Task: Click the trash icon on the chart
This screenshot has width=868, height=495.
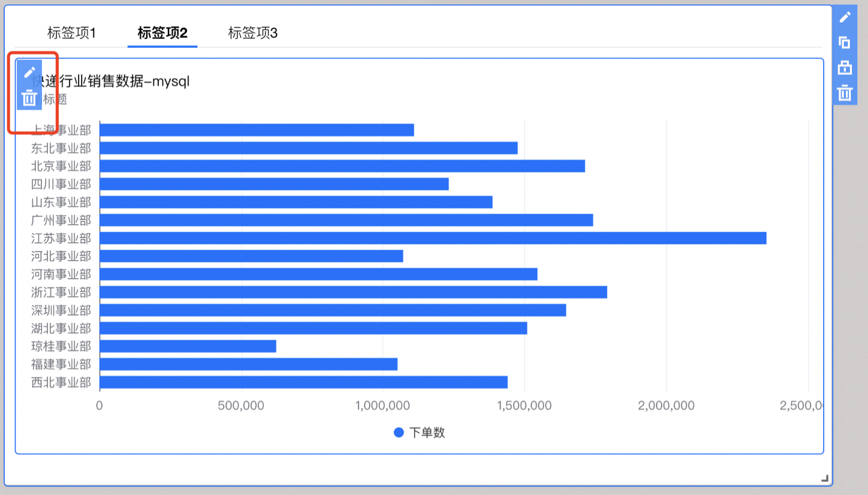Action: pyautogui.click(x=29, y=98)
